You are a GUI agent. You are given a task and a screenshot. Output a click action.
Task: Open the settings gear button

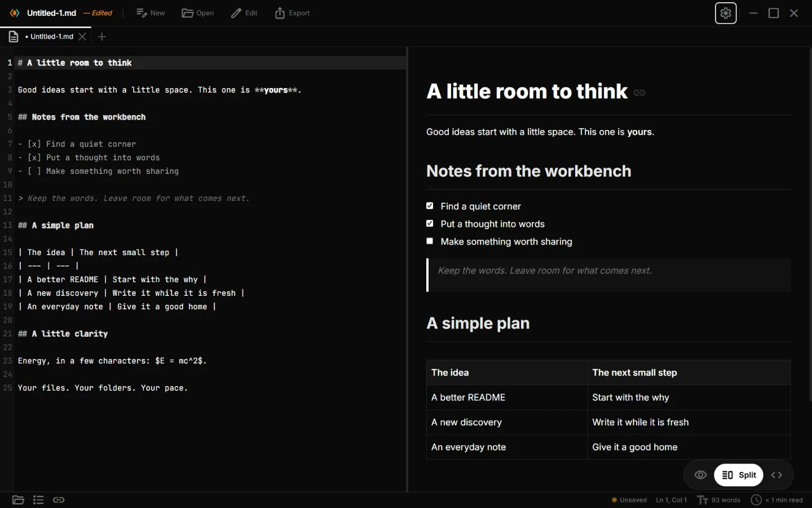pos(726,13)
